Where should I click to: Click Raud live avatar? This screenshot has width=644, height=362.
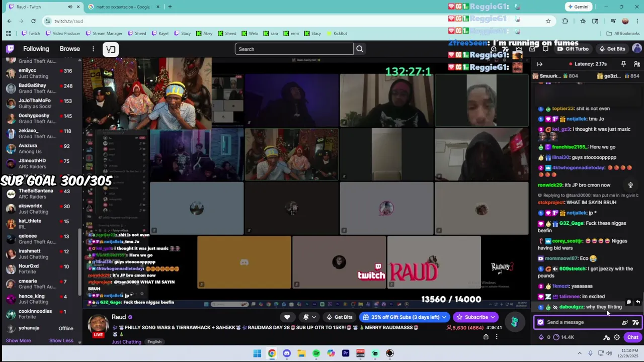coord(98,326)
